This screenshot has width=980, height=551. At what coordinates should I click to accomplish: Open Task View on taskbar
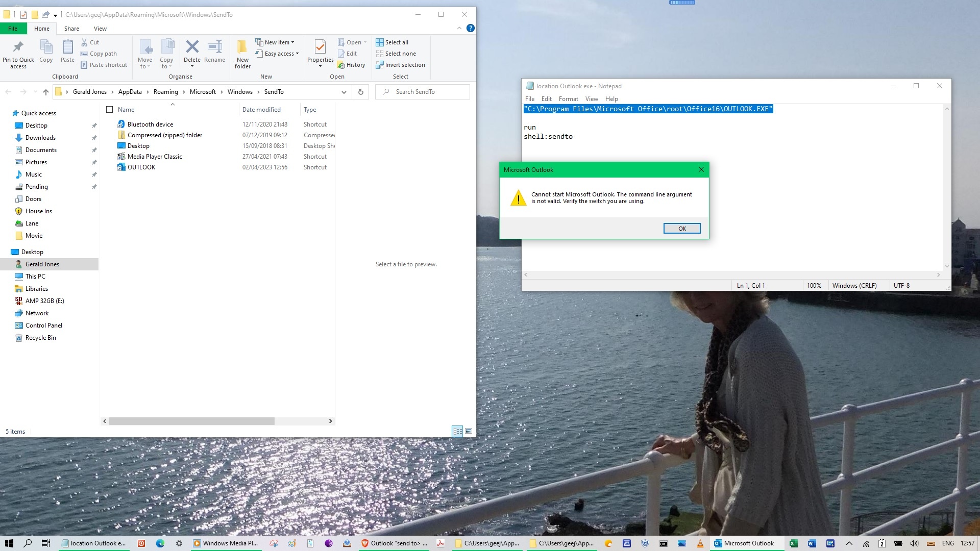(46, 543)
